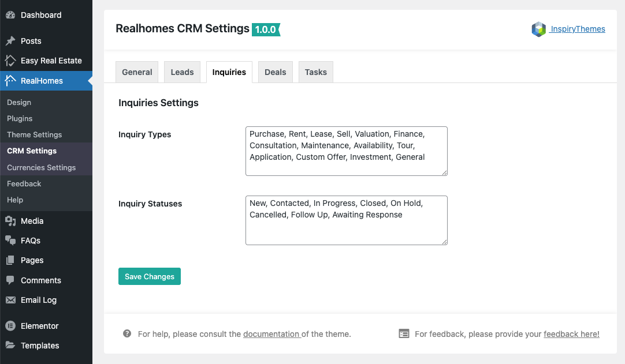
Task: Click the Elementor circle icon
Action: point(10,326)
